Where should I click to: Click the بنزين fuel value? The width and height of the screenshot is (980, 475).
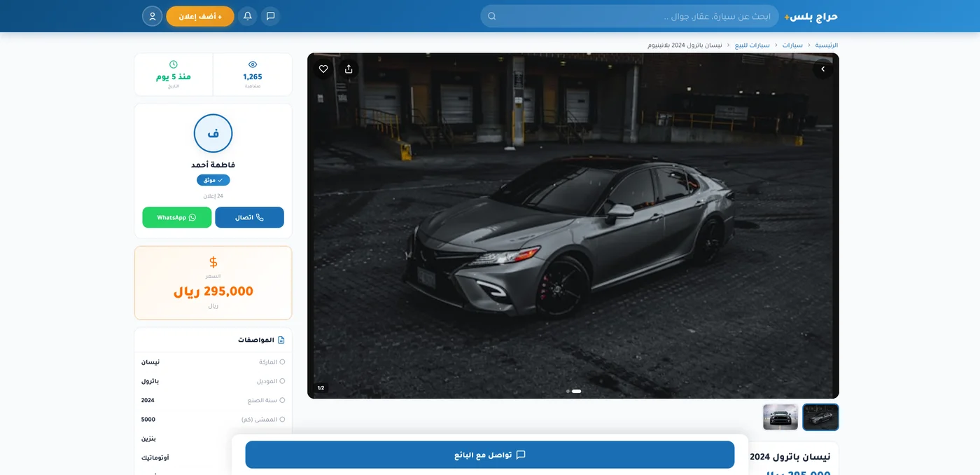[149, 439]
